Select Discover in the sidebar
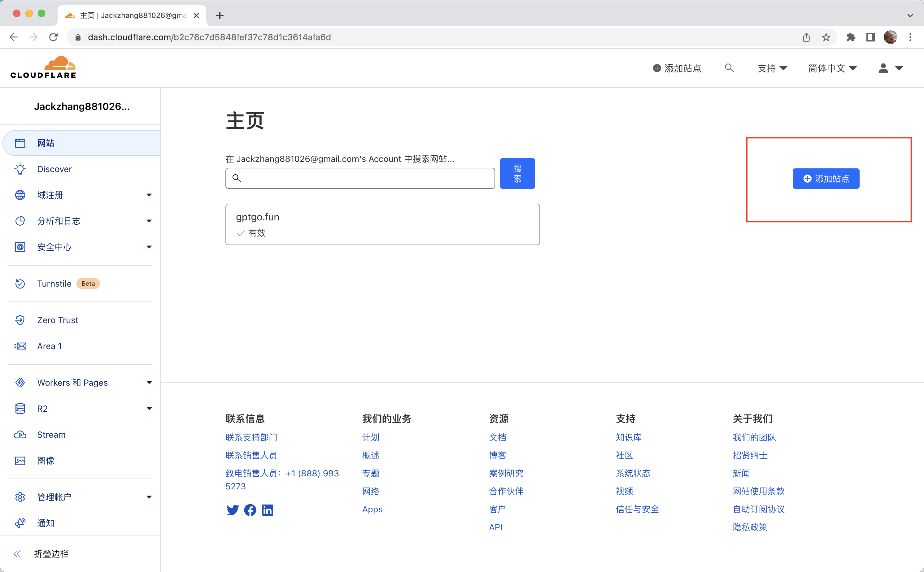Viewport: 924px width, 572px height. (54, 169)
